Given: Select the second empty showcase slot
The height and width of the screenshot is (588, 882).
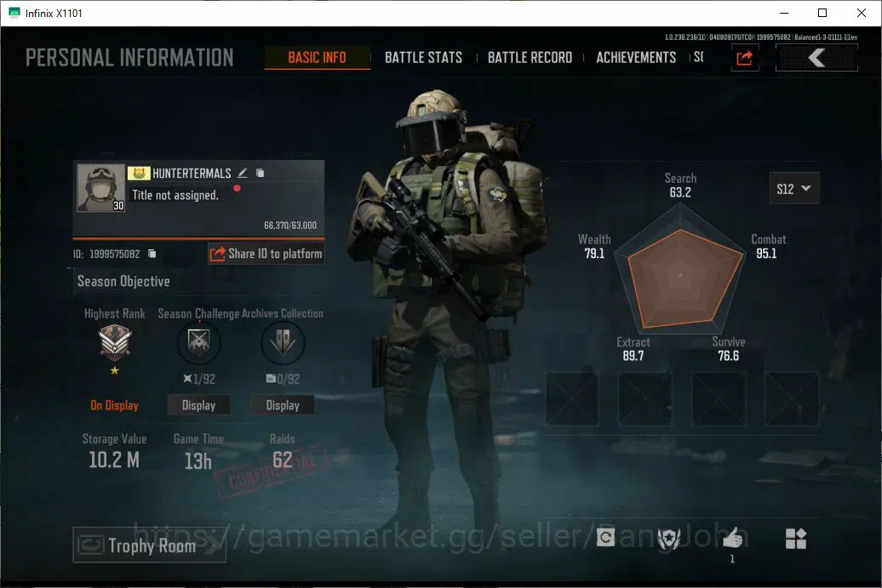Looking at the screenshot, I should [x=645, y=398].
